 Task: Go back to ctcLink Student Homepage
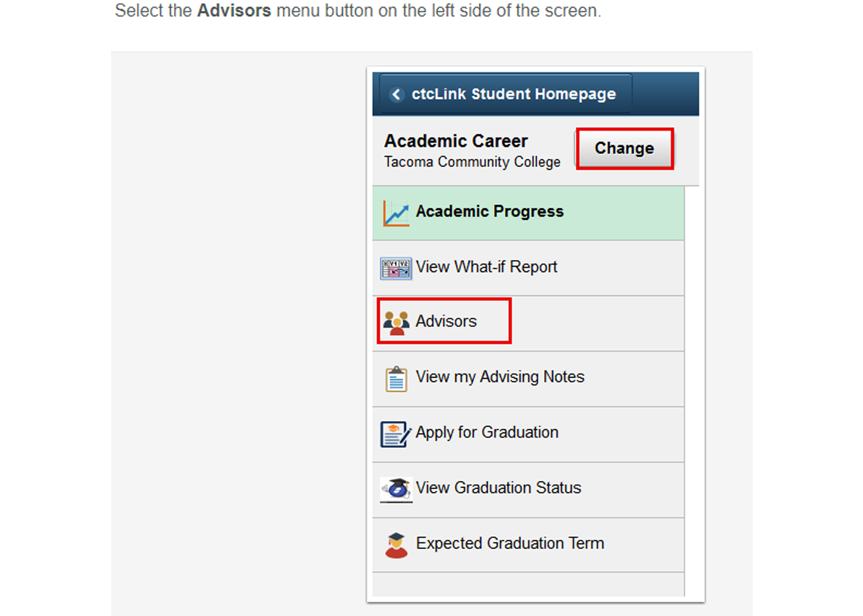tap(506, 94)
